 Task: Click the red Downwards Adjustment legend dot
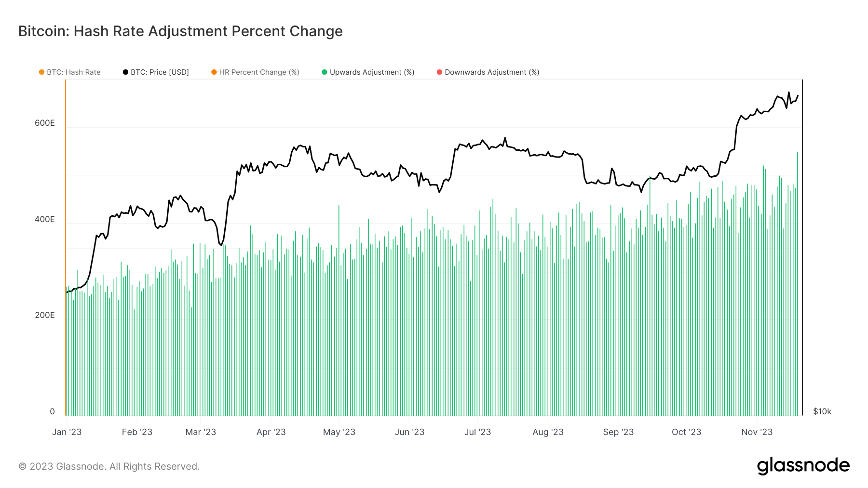coord(439,72)
